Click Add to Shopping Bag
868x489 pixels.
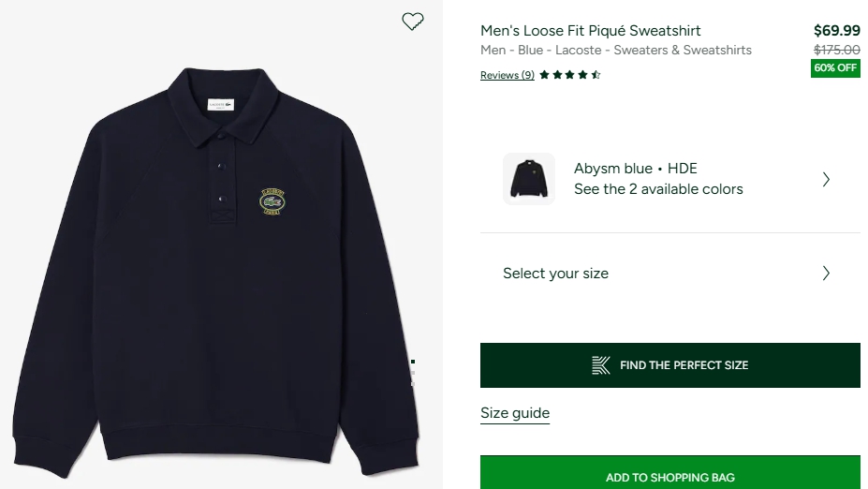click(x=669, y=477)
